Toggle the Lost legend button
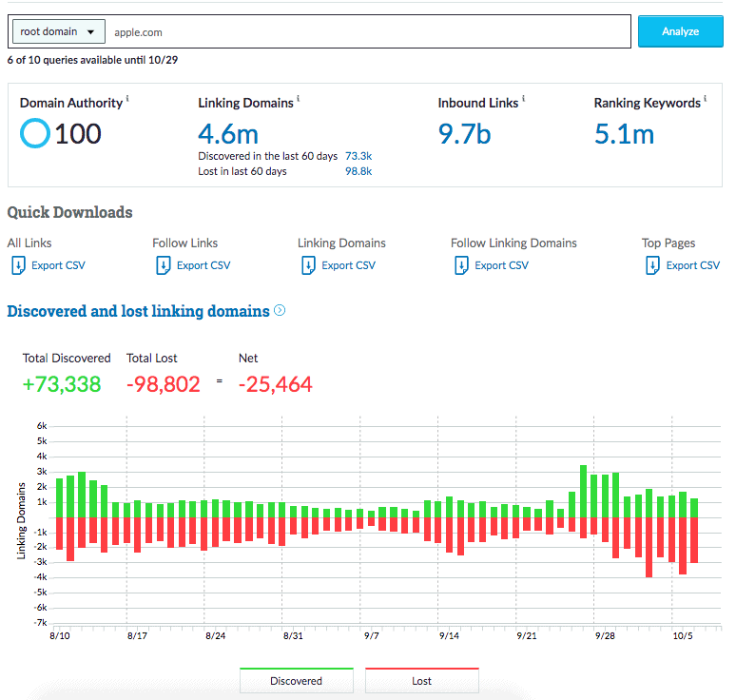Viewport: 736px width, 700px height. pos(421,680)
